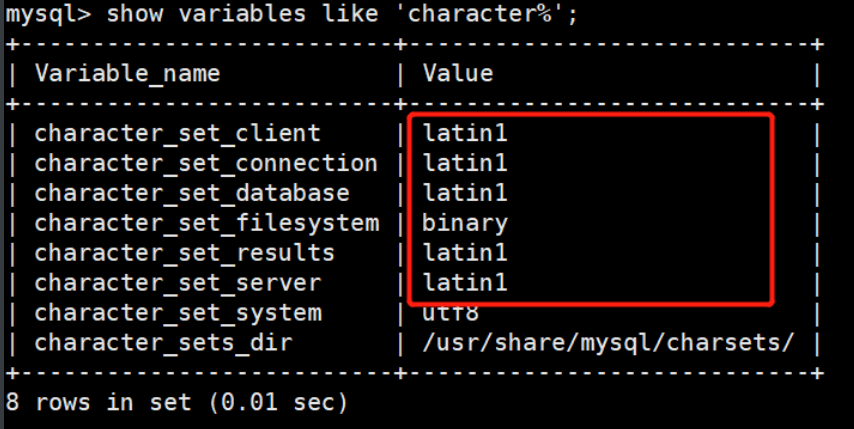Click the mysql command line query text
This screenshot has height=429, width=854.
291,14
